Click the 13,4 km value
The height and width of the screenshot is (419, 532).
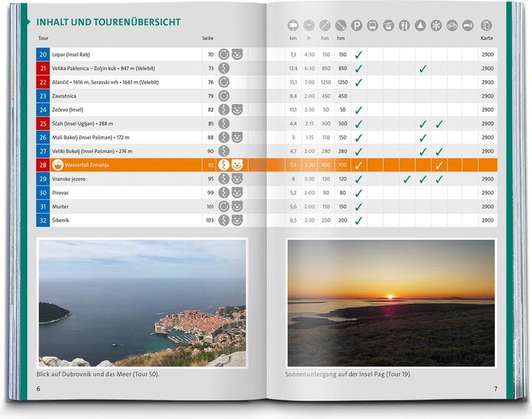[x=293, y=68]
